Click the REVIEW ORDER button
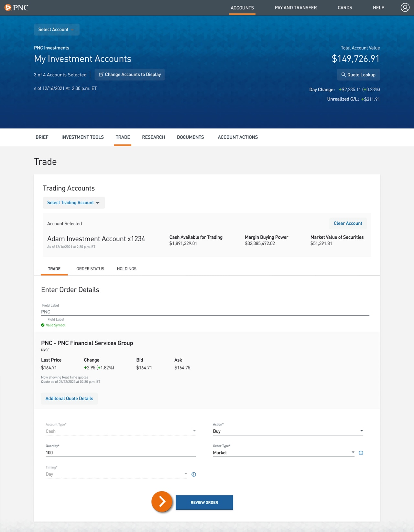This screenshot has width=414, height=532. click(204, 503)
